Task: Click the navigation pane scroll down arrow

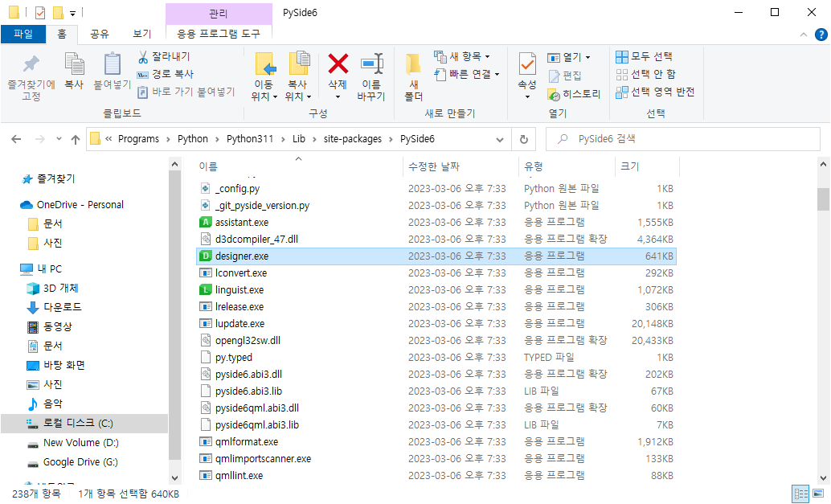Action: 175,477
